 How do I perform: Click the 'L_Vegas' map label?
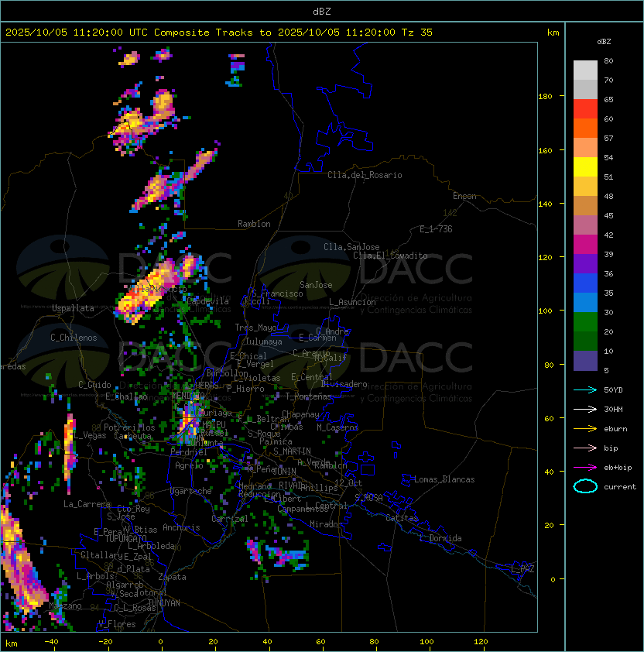pos(90,435)
